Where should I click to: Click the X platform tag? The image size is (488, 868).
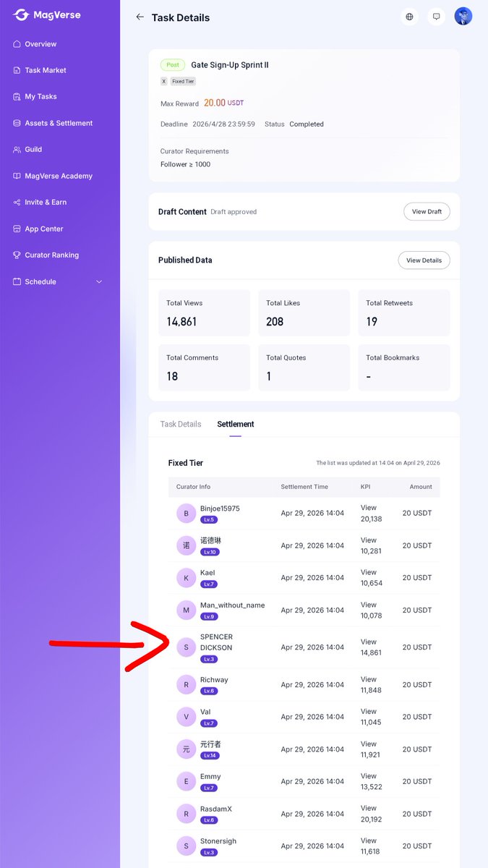pos(164,82)
